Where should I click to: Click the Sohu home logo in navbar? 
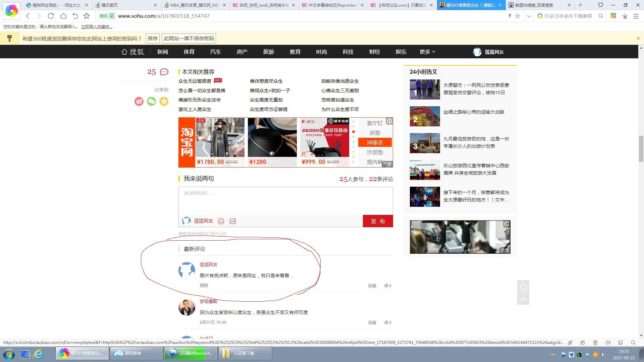132,52
